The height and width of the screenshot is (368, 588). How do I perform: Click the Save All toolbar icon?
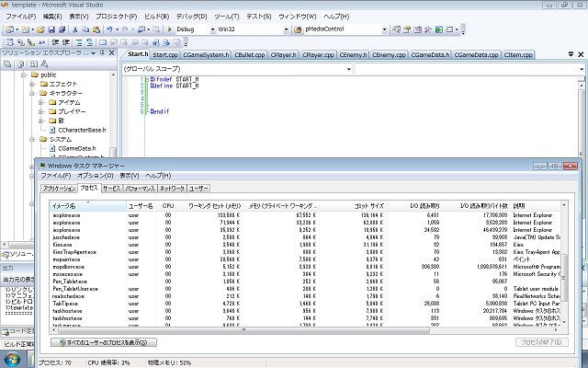[x=62, y=29]
